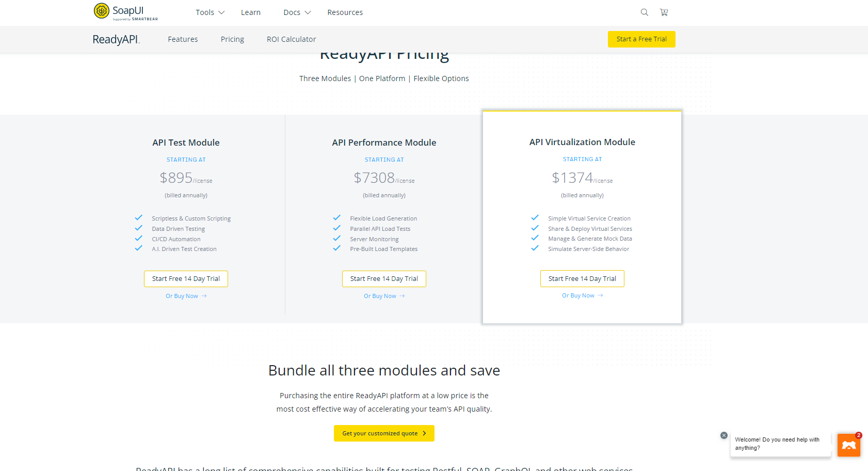Click checkmark beside Data Driven Testing

(138, 228)
